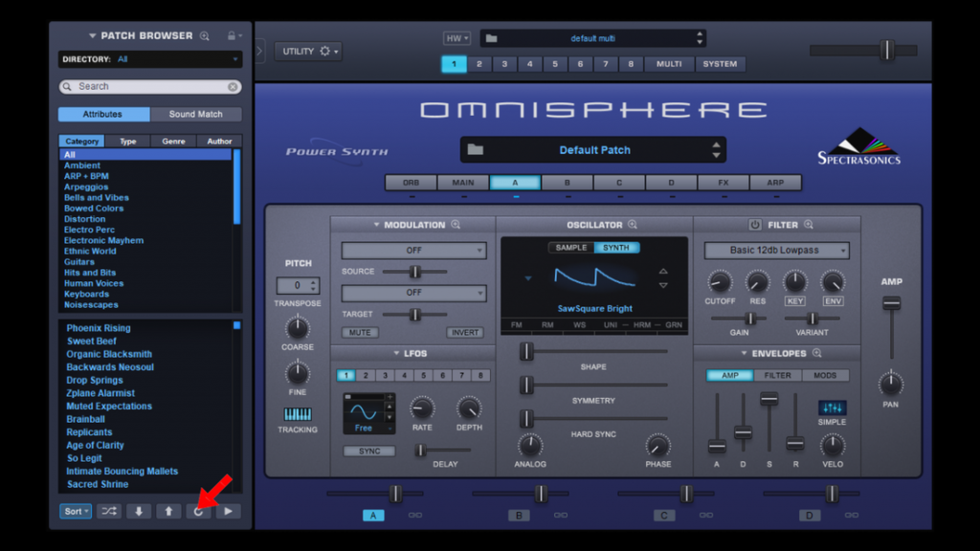Image resolution: width=980 pixels, height=551 pixels.
Task: Collapse the browser with the side arrow
Action: [x=259, y=51]
